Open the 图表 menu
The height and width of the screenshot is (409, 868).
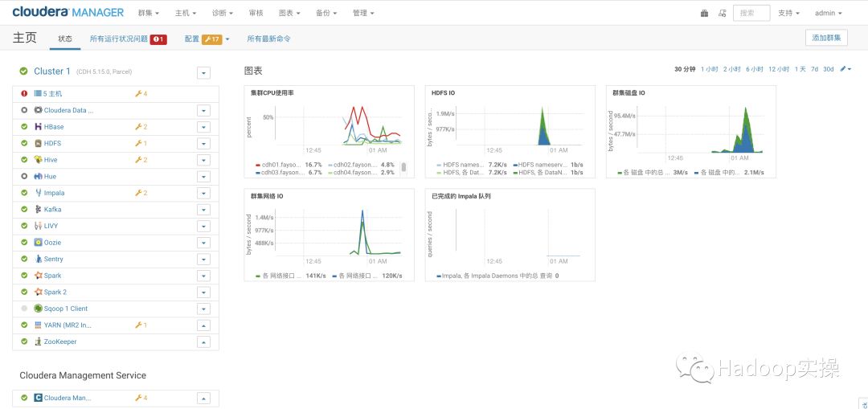pos(289,13)
